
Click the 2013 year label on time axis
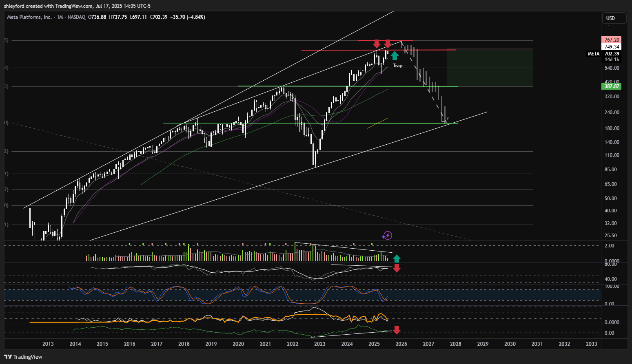[48, 344]
